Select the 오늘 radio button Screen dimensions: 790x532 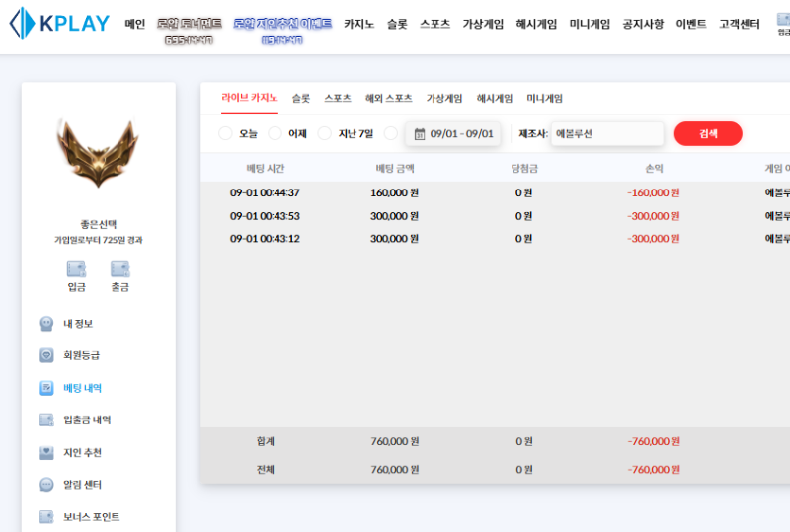225,133
